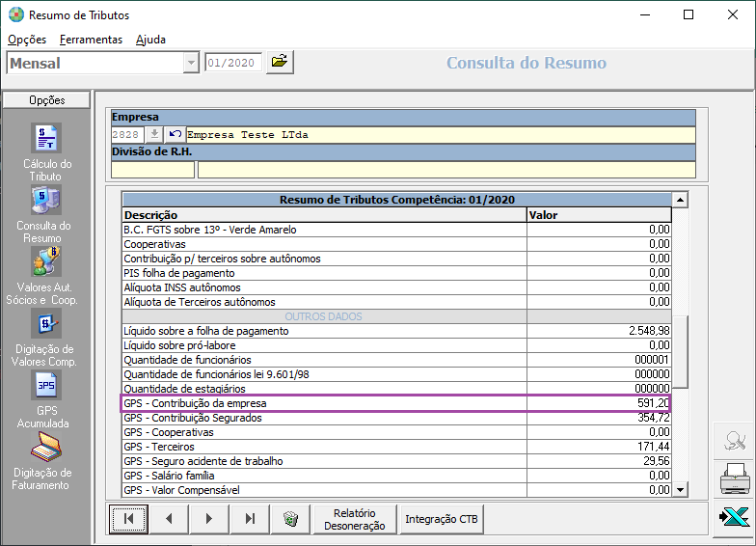
Task: Click the value 591,20
Action: 654,403
